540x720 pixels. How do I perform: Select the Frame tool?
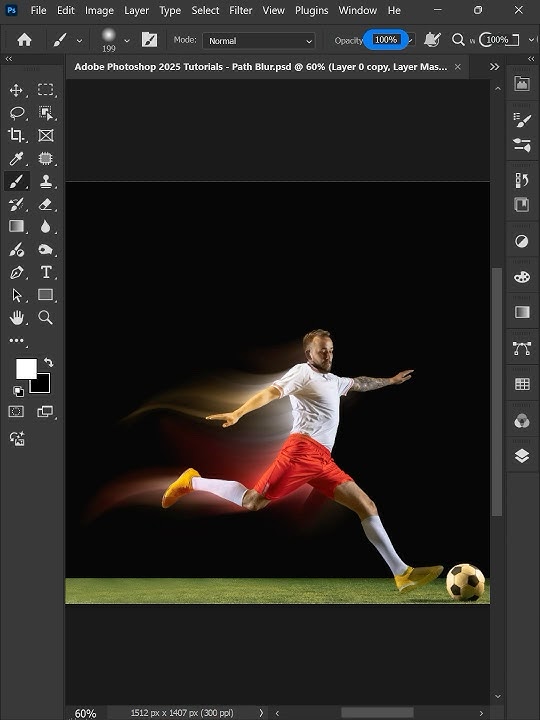[45, 135]
